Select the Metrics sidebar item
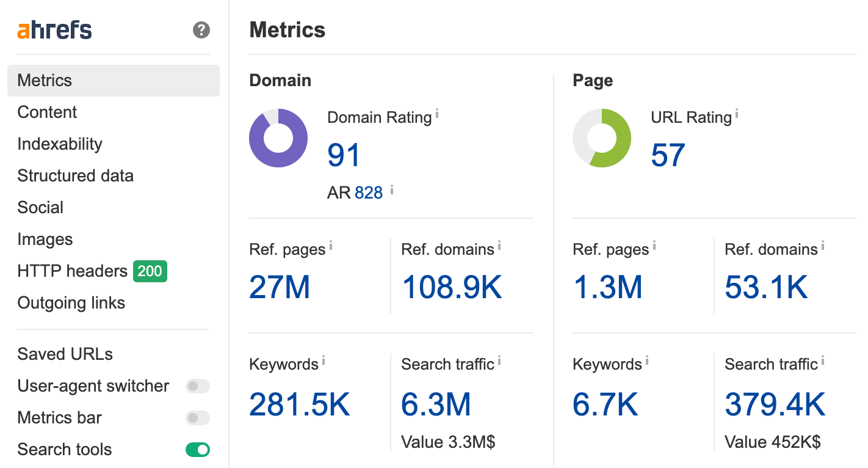Image resolution: width=868 pixels, height=468 pixels. tap(114, 81)
